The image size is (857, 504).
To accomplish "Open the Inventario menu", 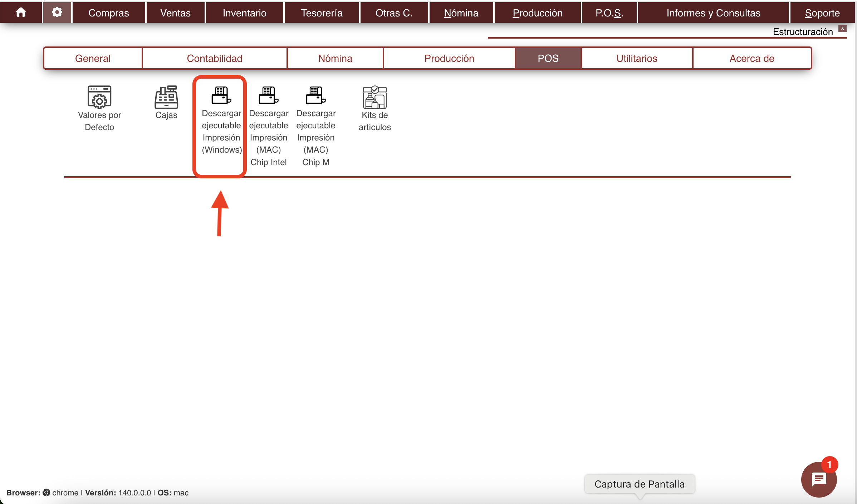I will pos(244,13).
